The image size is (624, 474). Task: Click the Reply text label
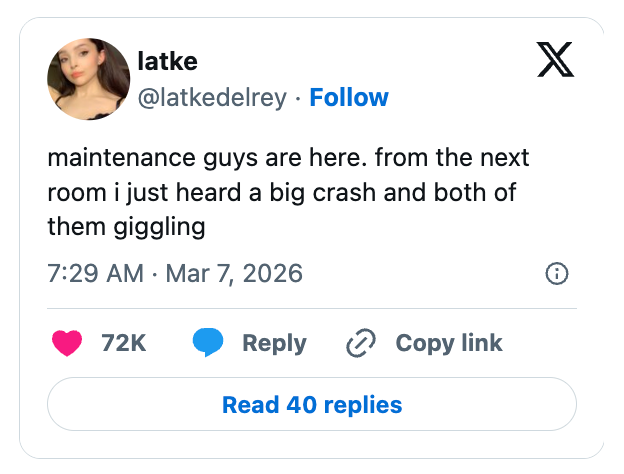point(274,343)
